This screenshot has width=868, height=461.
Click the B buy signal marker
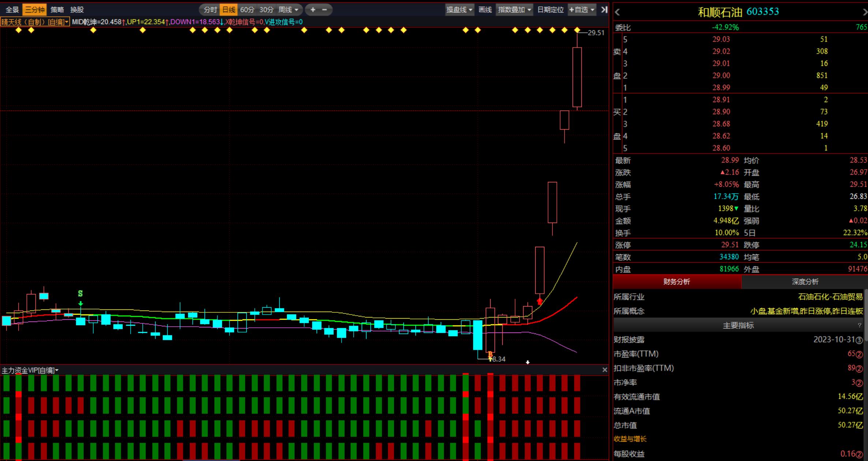(x=490, y=354)
